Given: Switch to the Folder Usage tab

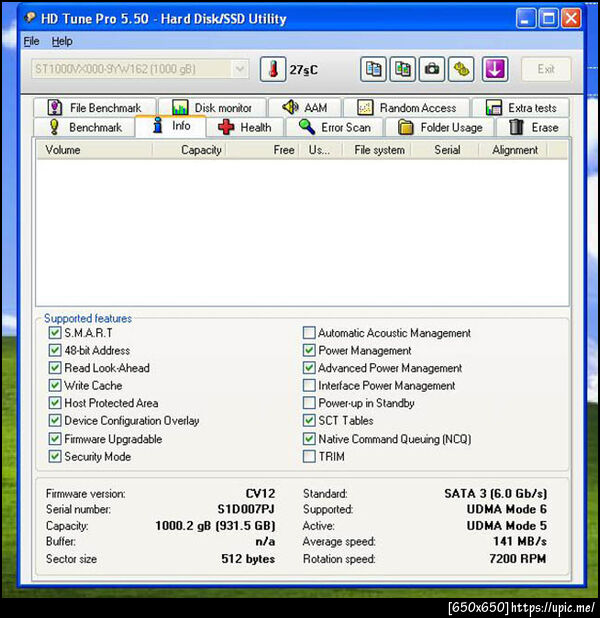Looking at the screenshot, I should tap(440, 127).
